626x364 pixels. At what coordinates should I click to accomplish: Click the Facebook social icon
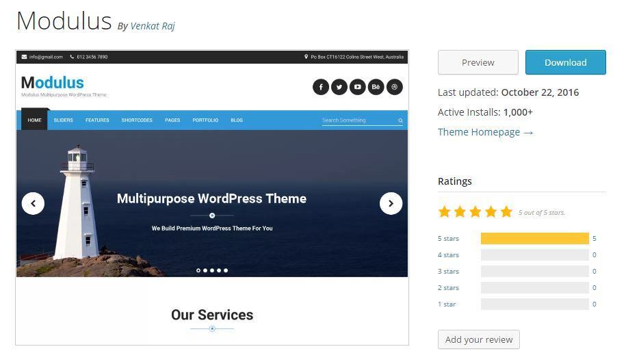(321, 87)
